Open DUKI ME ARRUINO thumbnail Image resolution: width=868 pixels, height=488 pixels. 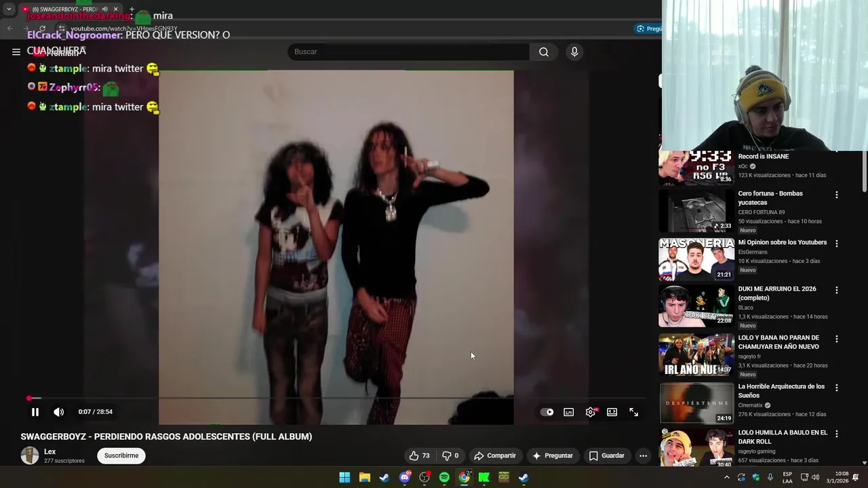coord(696,306)
